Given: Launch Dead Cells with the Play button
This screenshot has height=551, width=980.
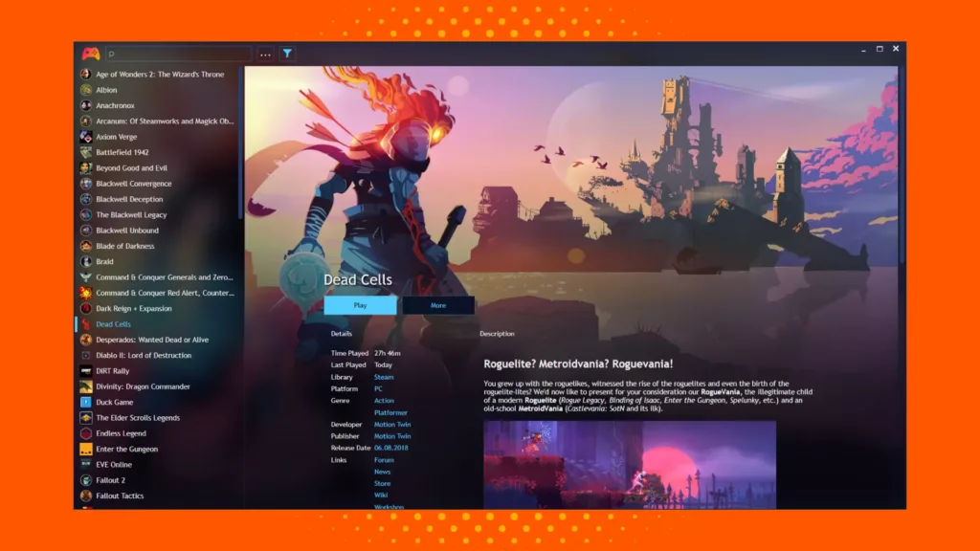Looking at the screenshot, I should [361, 304].
